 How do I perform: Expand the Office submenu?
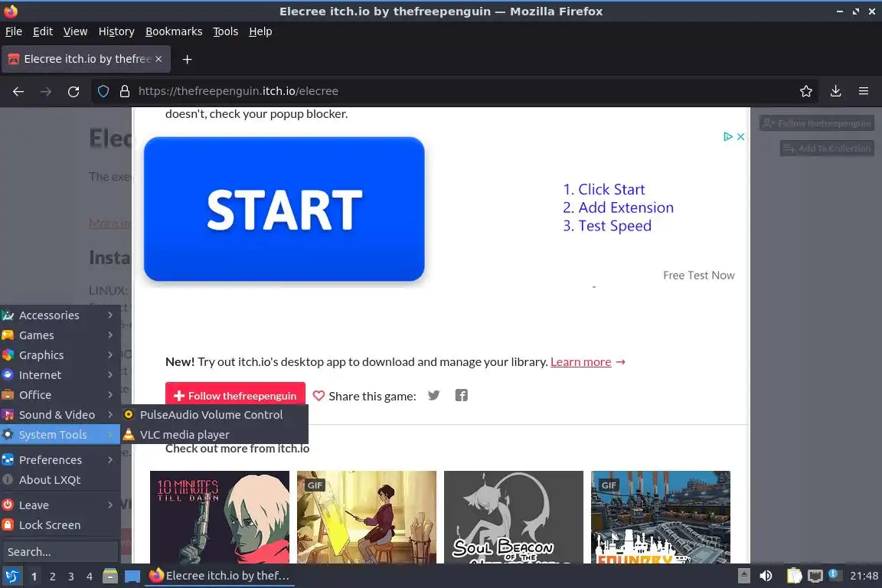[60, 394]
